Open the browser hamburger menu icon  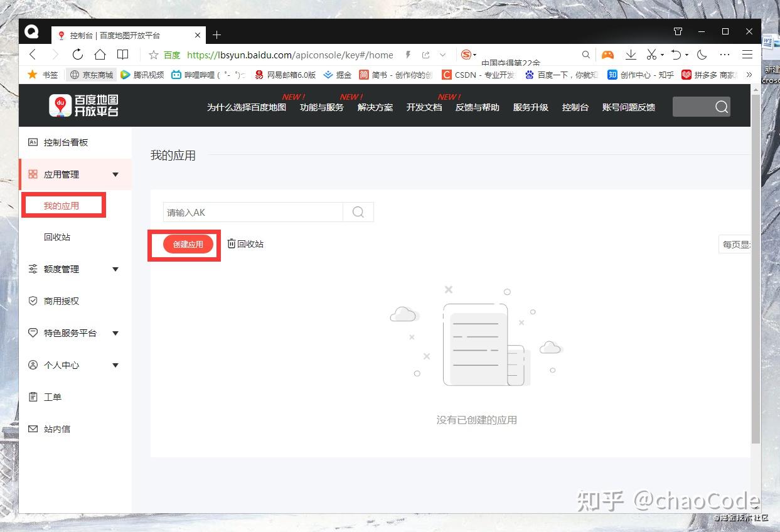pos(747,55)
